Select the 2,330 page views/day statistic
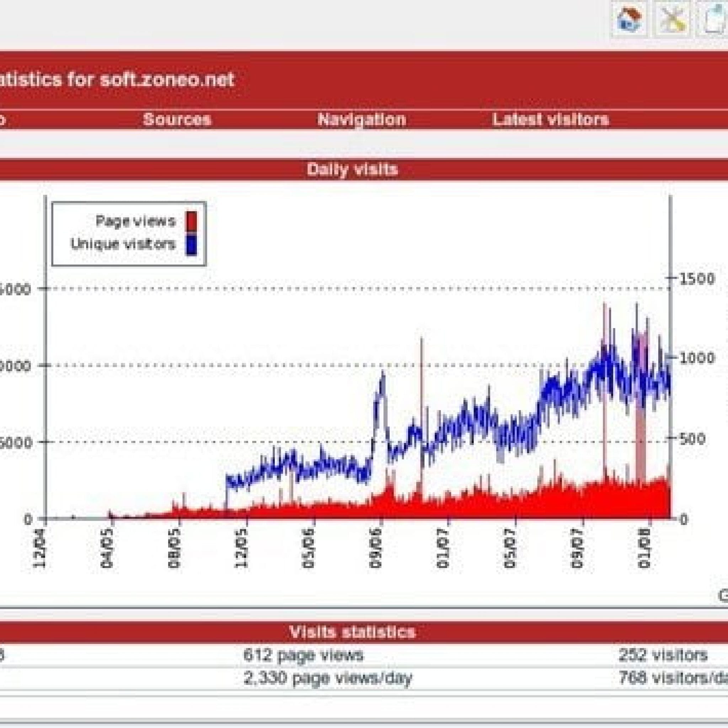The height and width of the screenshot is (728, 728). [327, 678]
